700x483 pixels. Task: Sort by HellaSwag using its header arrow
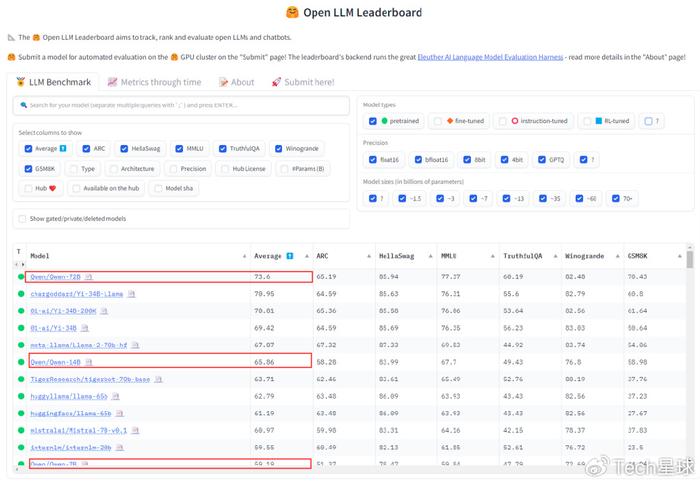point(430,256)
